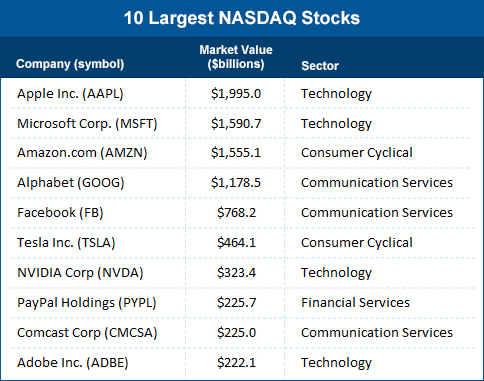This screenshot has height=381, width=484.
Task: Select the $768.2 market value cell
Action: [x=236, y=213]
